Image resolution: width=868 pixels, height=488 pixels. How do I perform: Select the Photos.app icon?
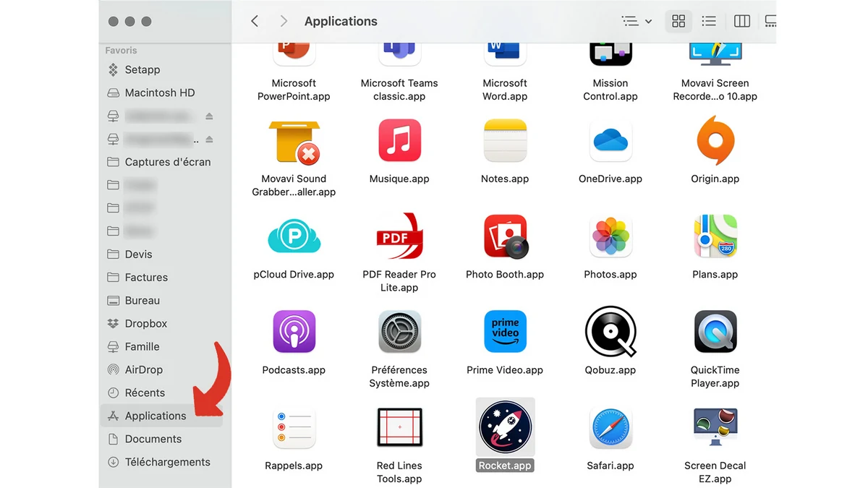610,236
